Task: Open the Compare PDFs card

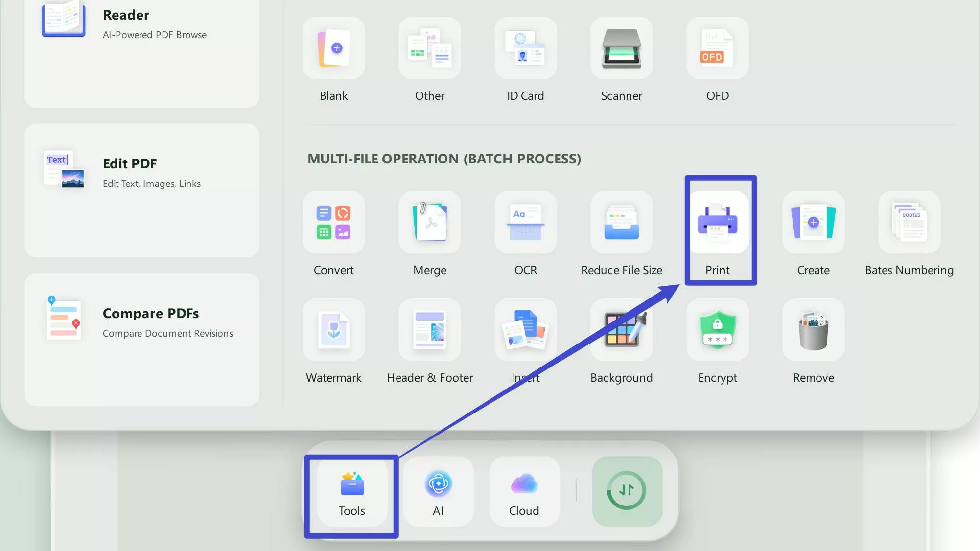Action: click(142, 339)
